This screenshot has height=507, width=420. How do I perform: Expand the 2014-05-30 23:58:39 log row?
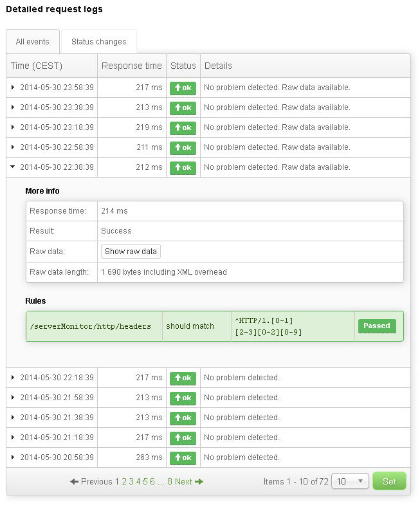coord(14,88)
